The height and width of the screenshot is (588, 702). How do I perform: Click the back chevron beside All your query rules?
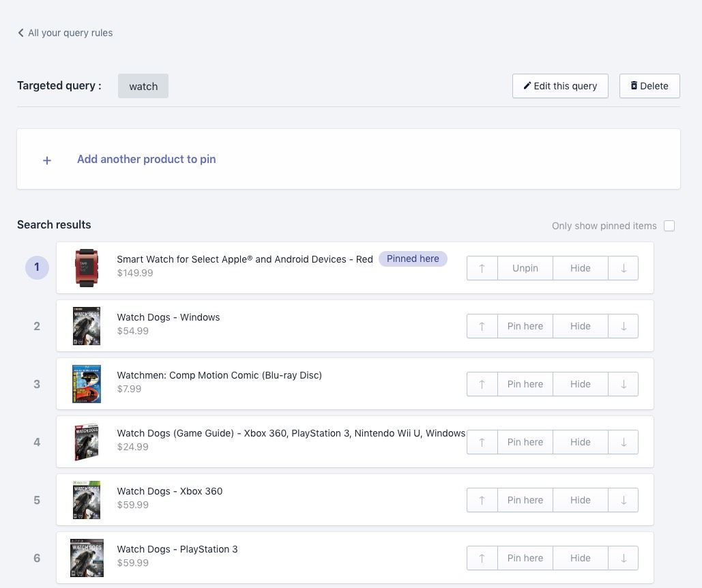(x=20, y=32)
